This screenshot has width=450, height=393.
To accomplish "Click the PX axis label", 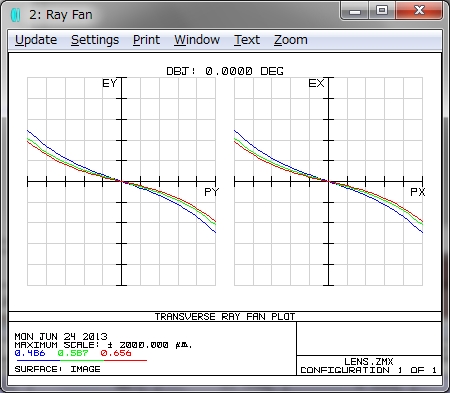I will tap(418, 192).
